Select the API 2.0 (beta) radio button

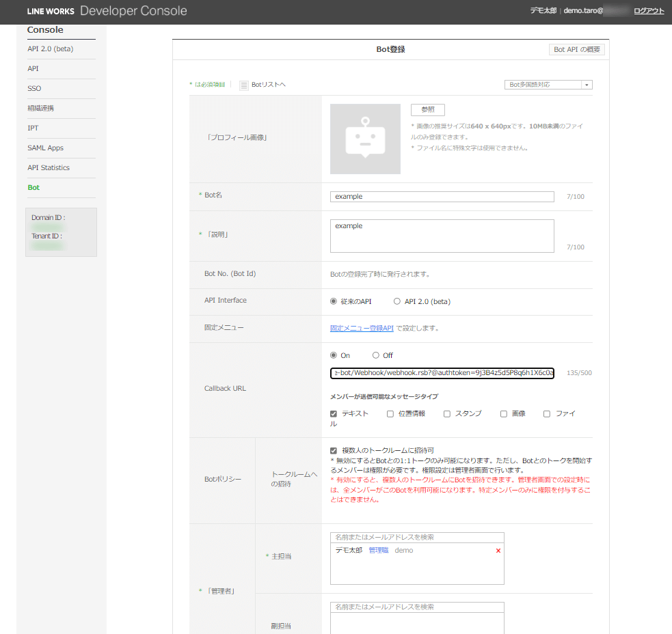tap(397, 301)
